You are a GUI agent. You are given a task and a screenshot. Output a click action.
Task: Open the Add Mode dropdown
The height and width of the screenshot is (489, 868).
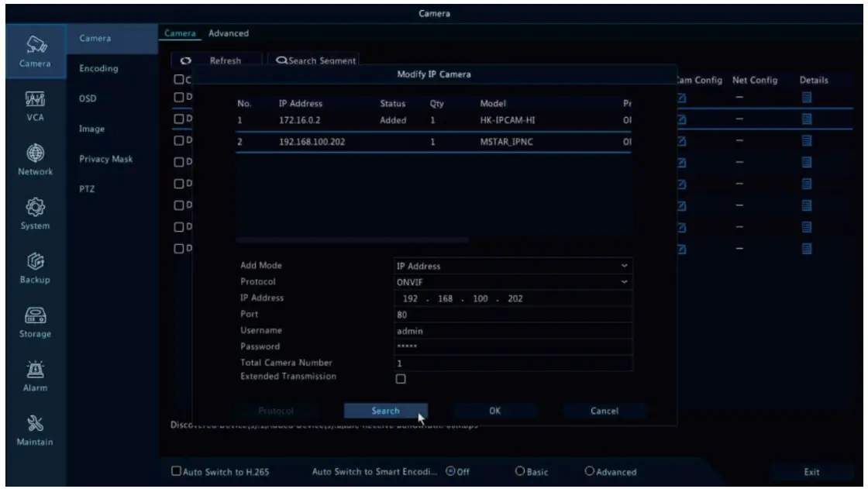[x=512, y=266]
